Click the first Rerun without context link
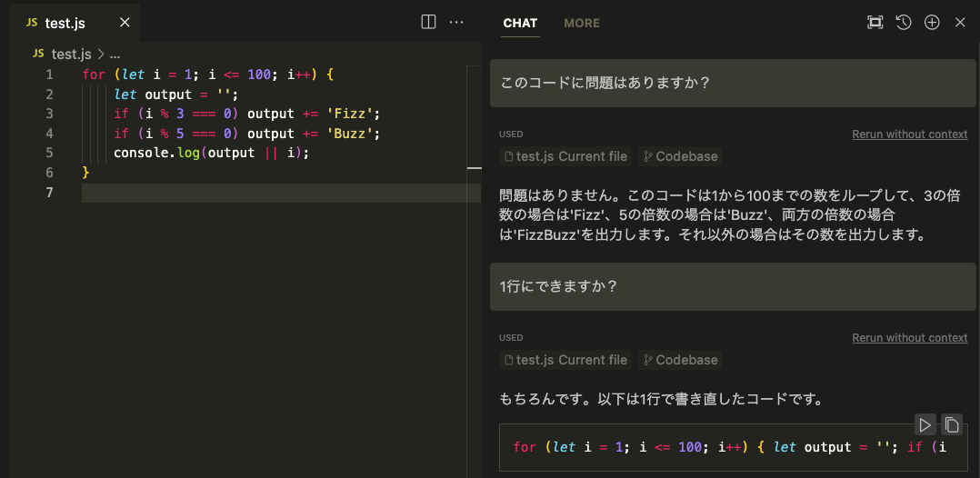 coord(909,134)
